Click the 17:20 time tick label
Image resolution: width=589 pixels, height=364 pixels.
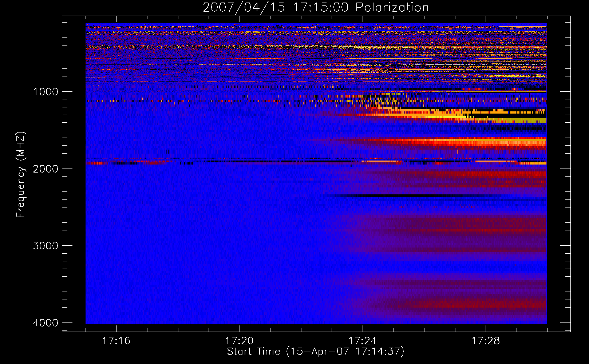point(240,341)
